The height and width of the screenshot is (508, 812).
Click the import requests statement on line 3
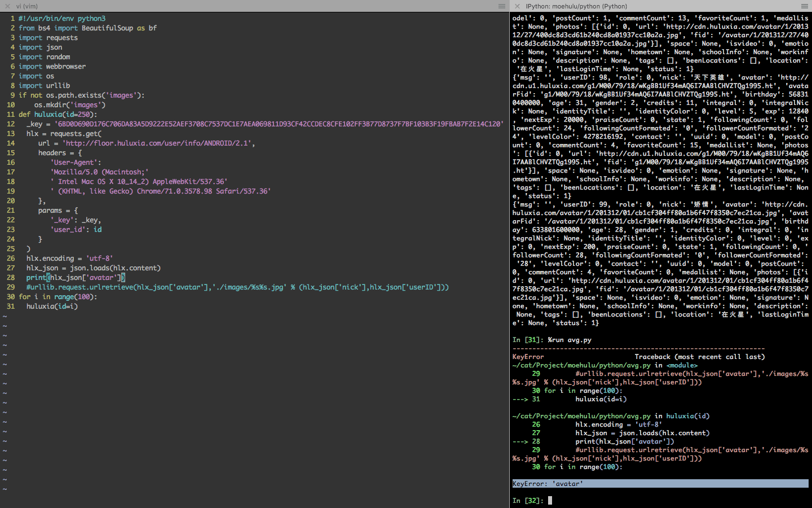(x=49, y=37)
